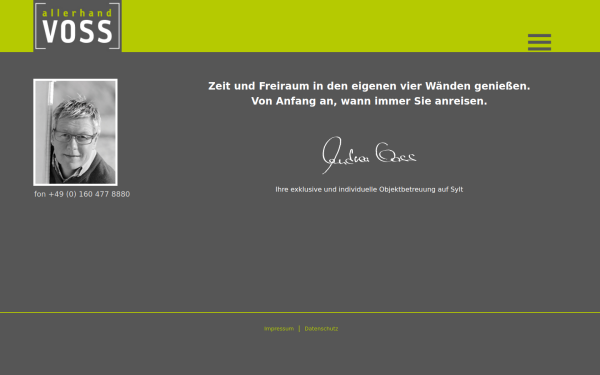Click the handwritten signature image
Image resolution: width=600 pixels, height=375 pixels.
click(369, 155)
